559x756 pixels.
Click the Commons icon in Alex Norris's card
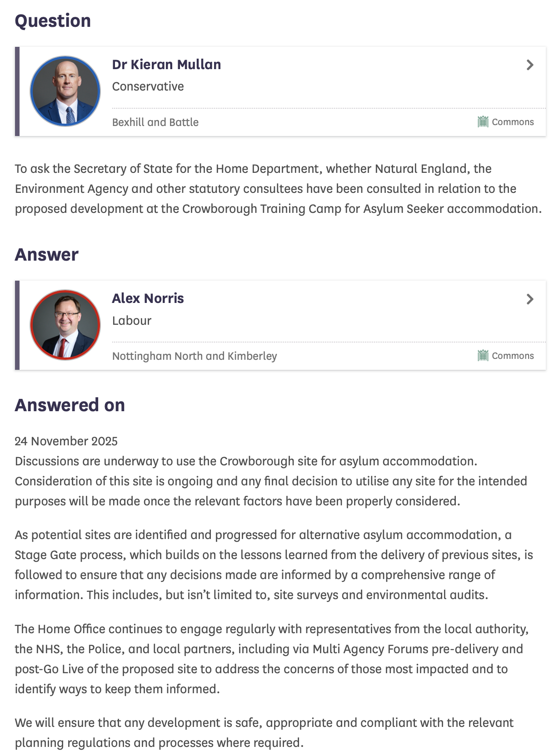(483, 356)
